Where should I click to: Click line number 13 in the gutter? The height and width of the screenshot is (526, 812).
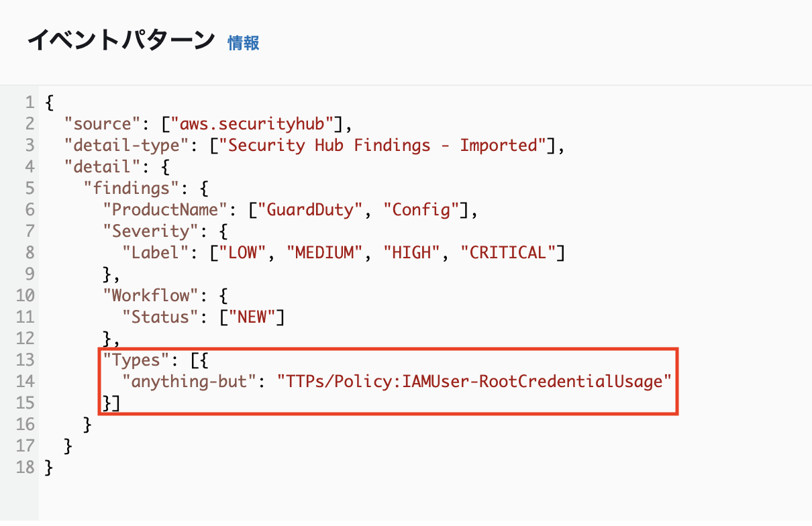pyautogui.click(x=25, y=360)
